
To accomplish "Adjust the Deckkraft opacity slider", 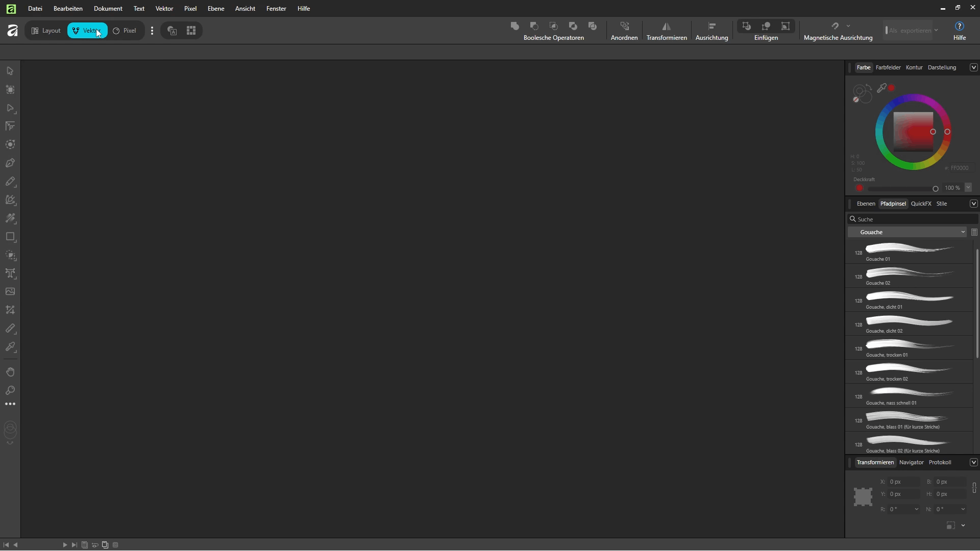I will point(902,189).
